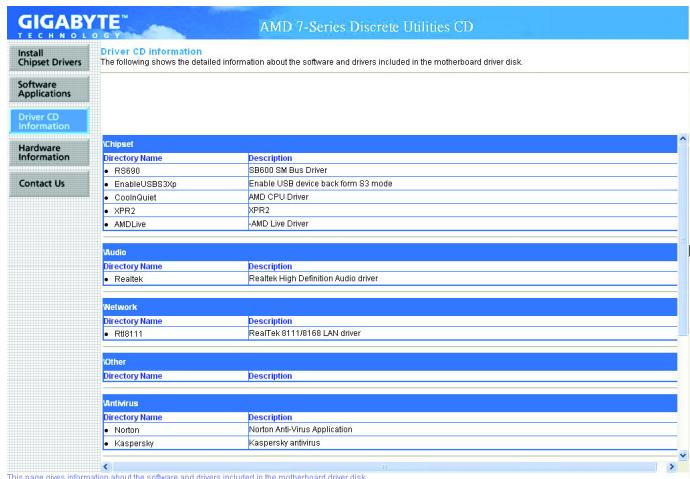690x479 pixels.
Task: Select the CoolnQuiet directory entry
Action: pos(135,198)
